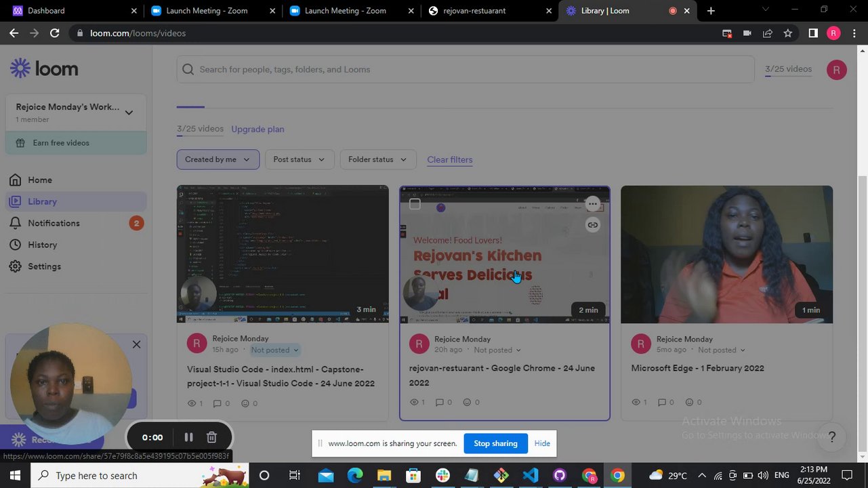Click the Windows taskbar search box
This screenshot has width=868, height=488.
point(139,475)
